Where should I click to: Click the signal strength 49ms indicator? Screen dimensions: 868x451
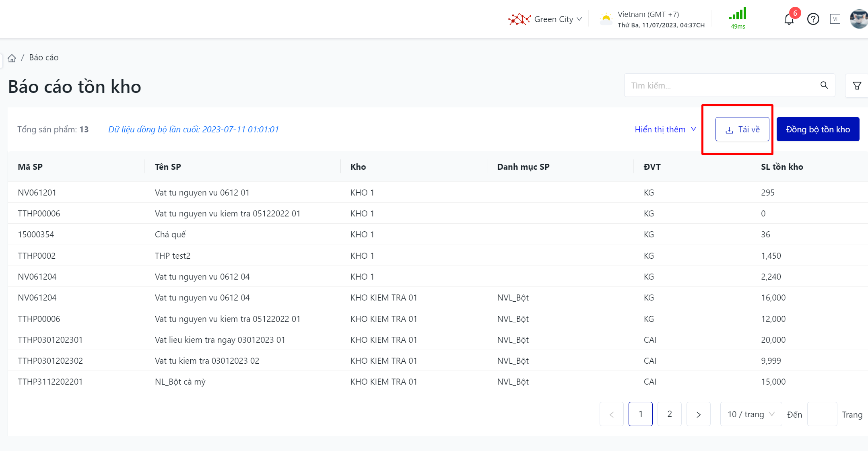pos(738,19)
